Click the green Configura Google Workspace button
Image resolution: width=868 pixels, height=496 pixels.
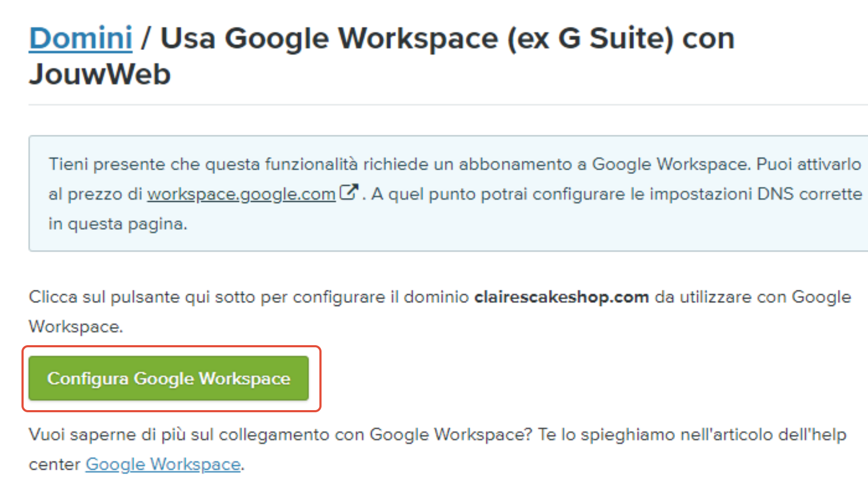coord(169,378)
